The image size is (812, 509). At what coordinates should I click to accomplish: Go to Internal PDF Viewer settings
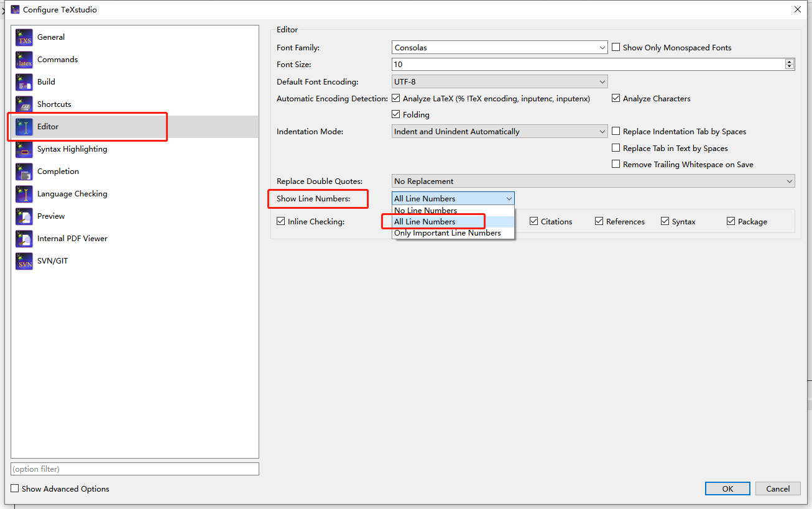tap(134, 239)
